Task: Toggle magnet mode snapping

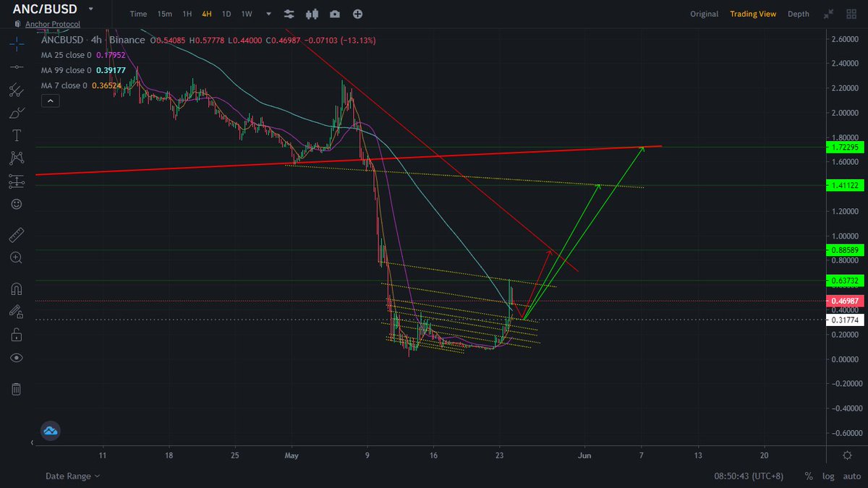Action: pyautogui.click(x=16, y=288)
